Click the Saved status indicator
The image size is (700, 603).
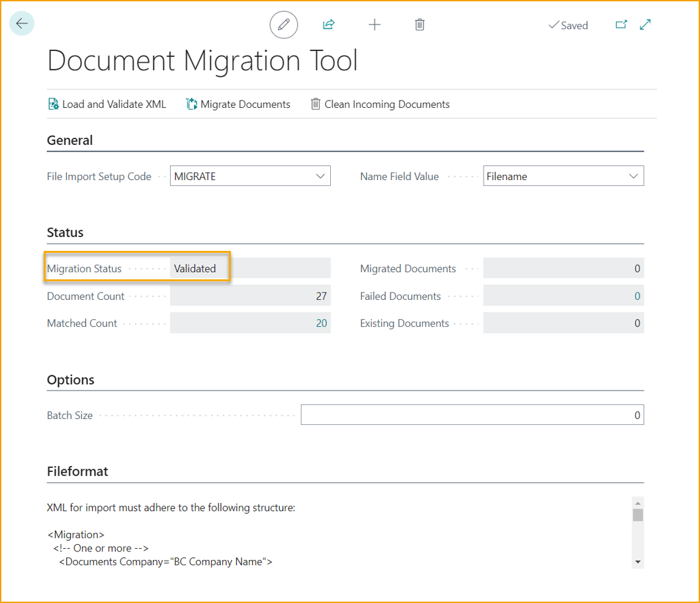[568, 25]
